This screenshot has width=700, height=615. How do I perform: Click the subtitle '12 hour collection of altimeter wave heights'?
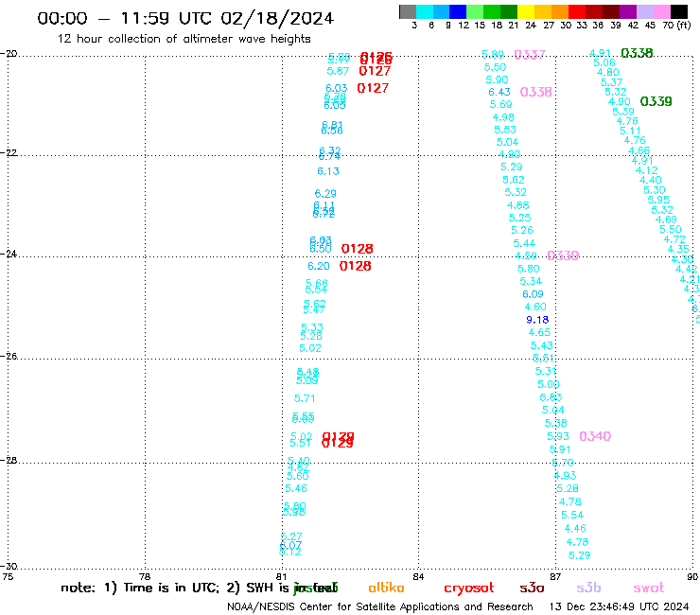184,40
